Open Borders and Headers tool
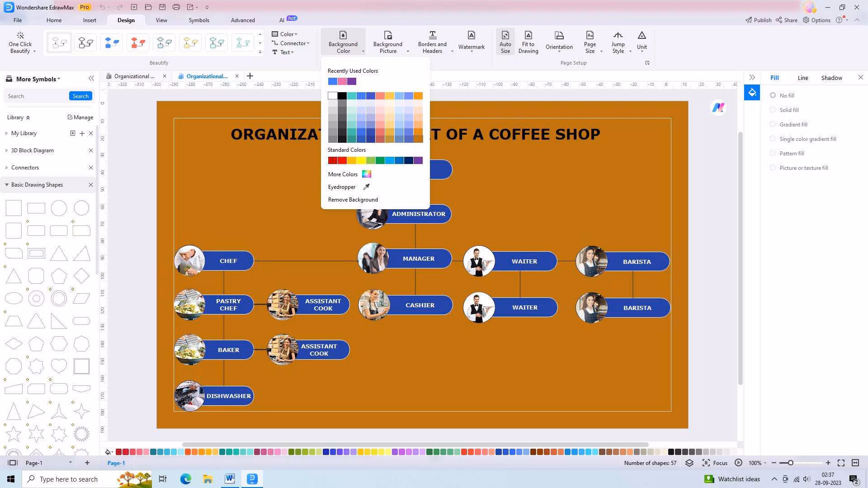868x488 pixels. coord(432,42)
